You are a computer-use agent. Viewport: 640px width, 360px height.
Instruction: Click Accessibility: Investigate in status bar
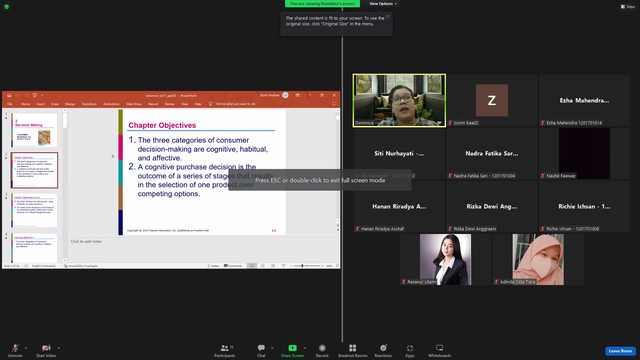pyautogui.click(x=80, y=266)
